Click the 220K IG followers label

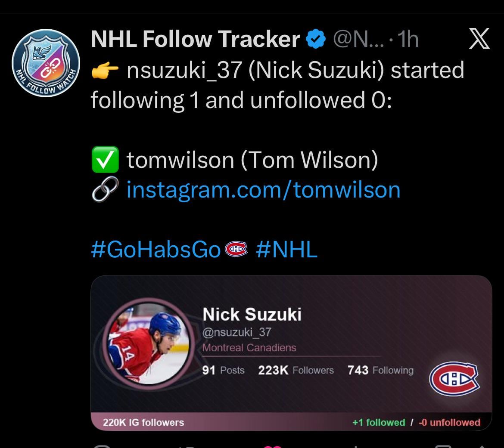point(143,423)
